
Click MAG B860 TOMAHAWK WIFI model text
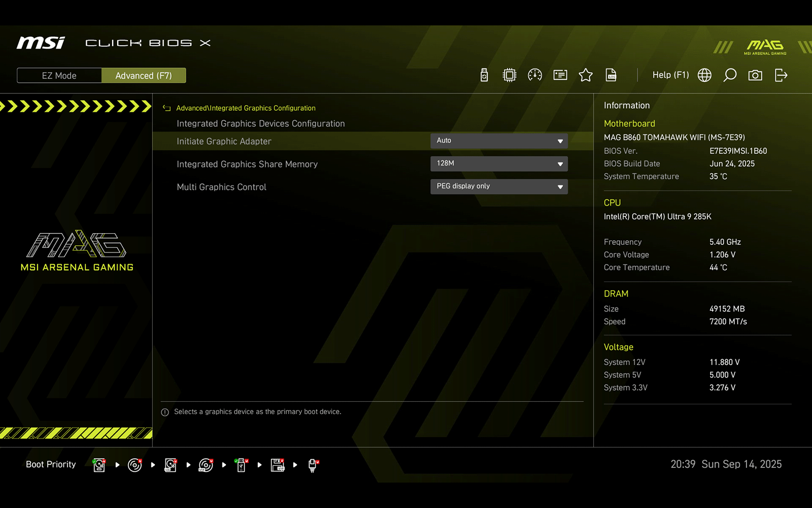[674, 137]
